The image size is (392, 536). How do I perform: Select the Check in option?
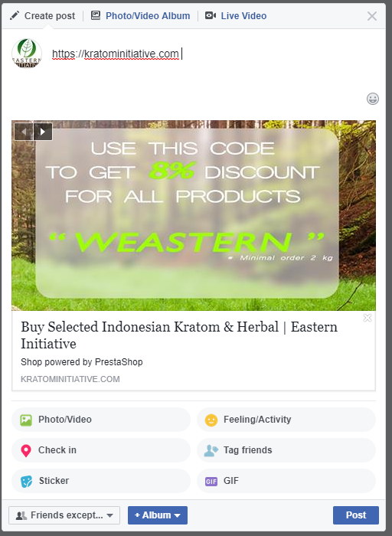click(x=101, y=450)
